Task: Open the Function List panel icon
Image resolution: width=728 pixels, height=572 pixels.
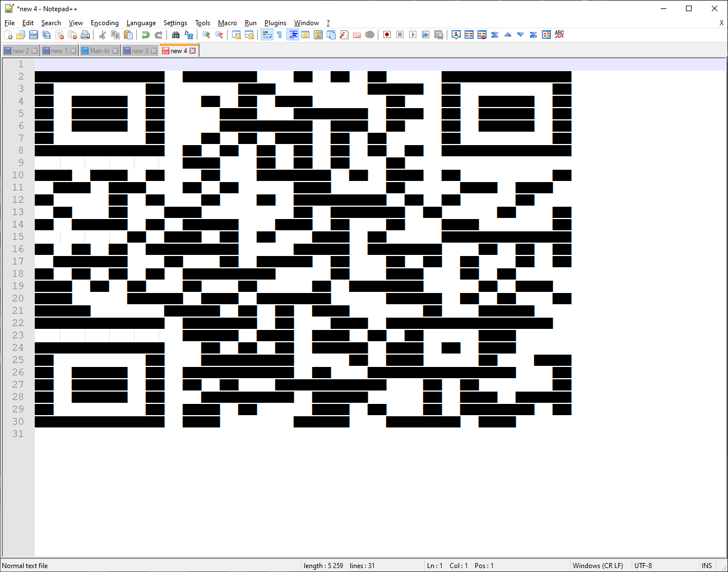Action: coord(344,35)
